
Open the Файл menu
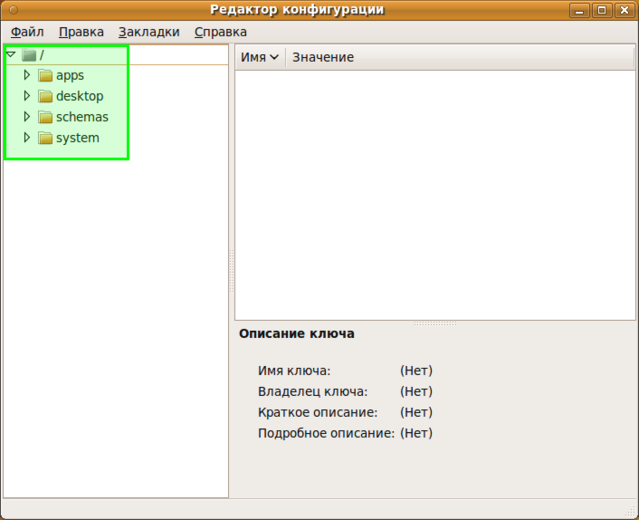tap(27, 31)
